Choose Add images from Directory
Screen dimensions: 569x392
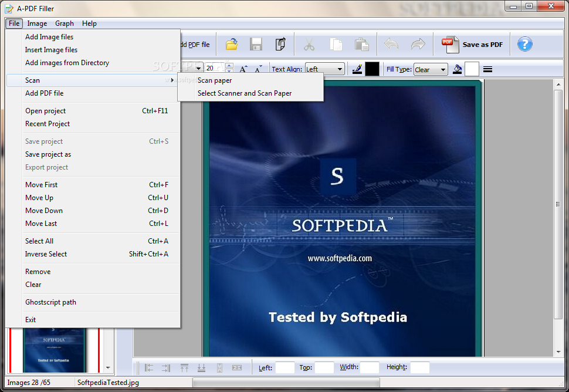tap(93, 63)
